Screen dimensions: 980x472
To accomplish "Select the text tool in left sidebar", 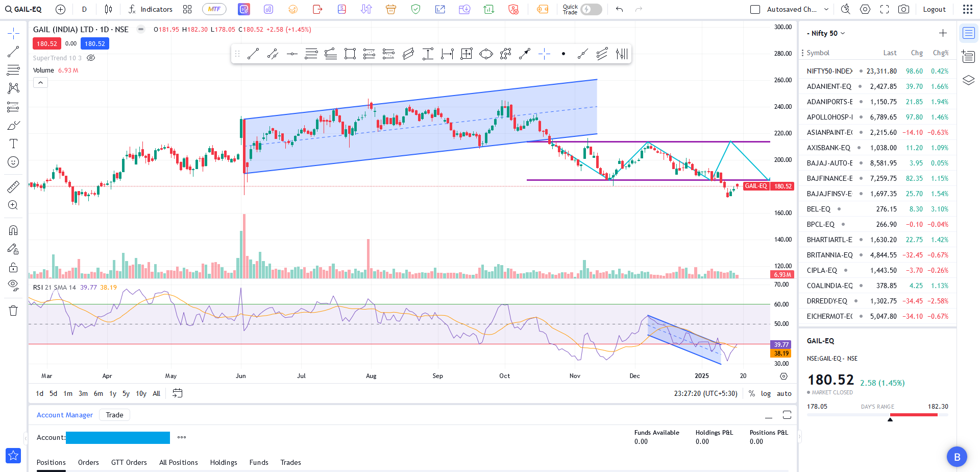I will [x=13, y=144].
